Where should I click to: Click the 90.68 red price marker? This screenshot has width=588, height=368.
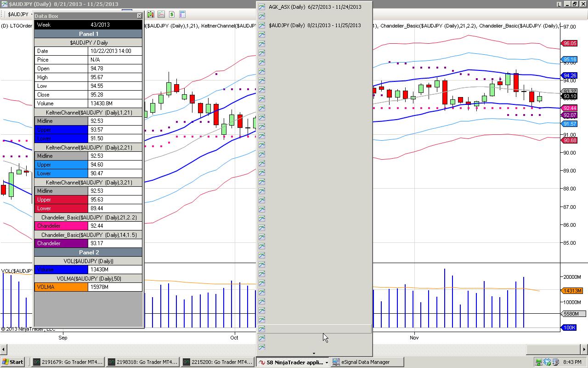pyautogui.click(x=570, y=140)
